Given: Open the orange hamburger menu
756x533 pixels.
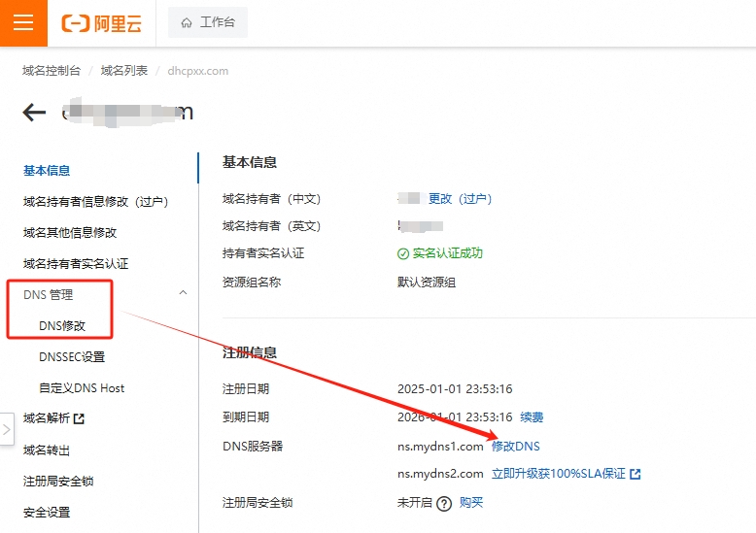Looking at the screenshot, I should [23, 23].
